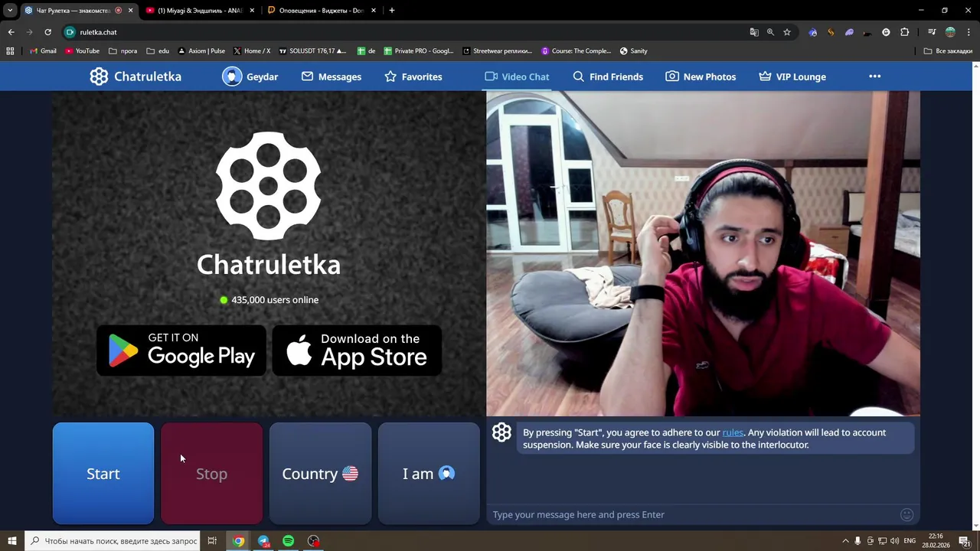Viewport: 980px width, 551px height.
Task: Open the Home / X bookmark
Action: [x=251, y=51]
